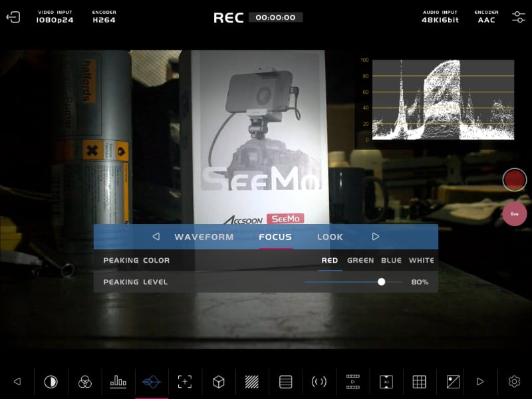This screenshot has height=399, width=532.
Task: Tap the waveform scope display
Action: [443, 99]
